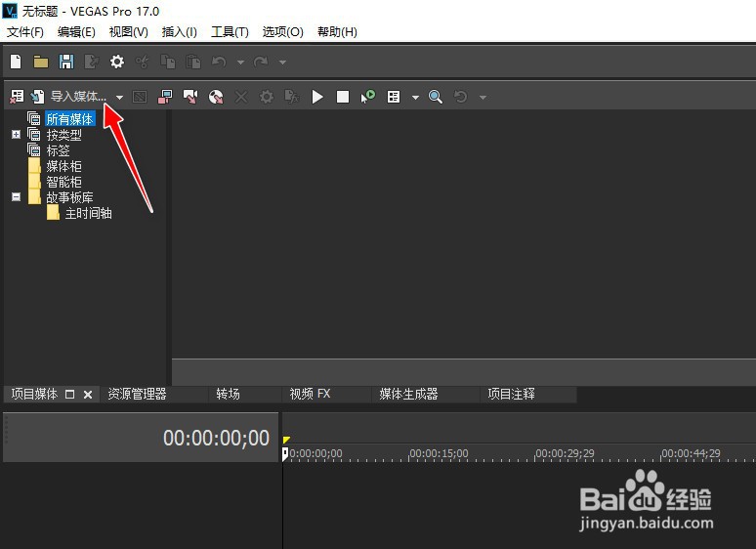Click the ruler at 00:00:15;00
This screenshot has height=549, width=756.
click(439, 453)
